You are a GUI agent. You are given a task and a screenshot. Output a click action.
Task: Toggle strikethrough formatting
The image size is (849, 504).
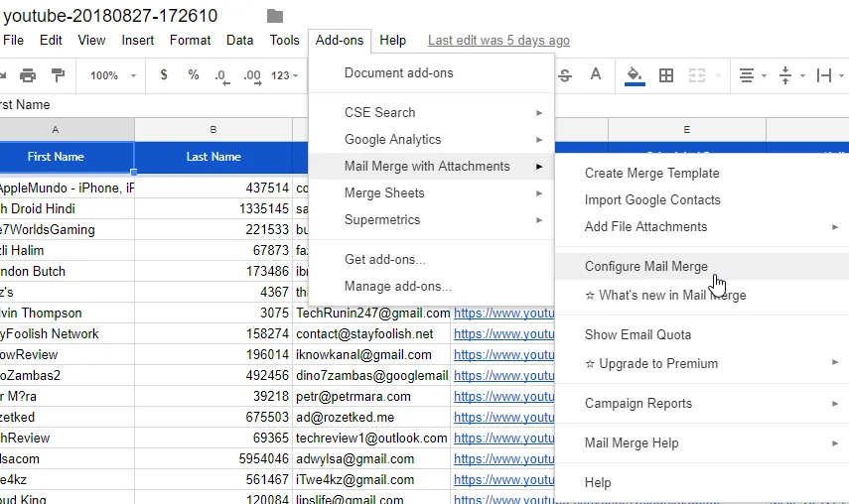(x=565, y=75)
